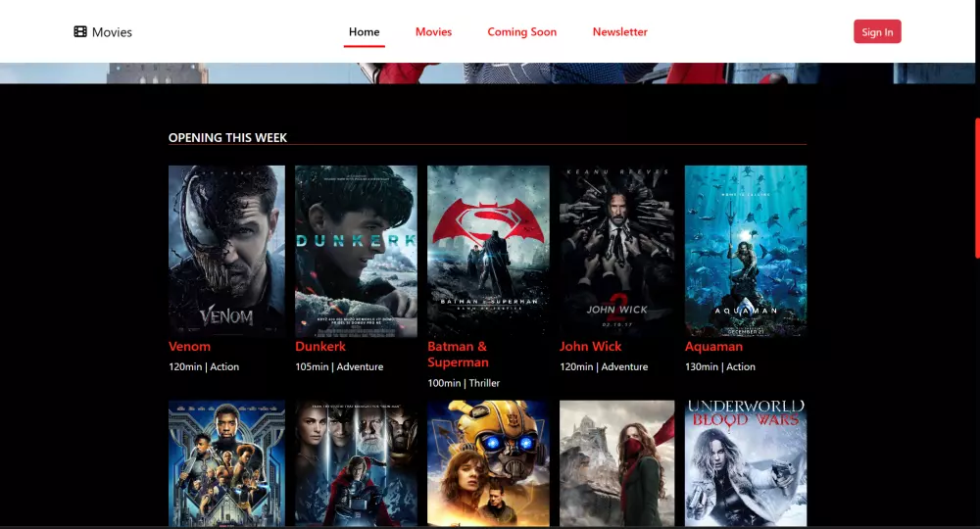Go to the Movies nav link
The image size is (980, 529).
pos(434,32)
